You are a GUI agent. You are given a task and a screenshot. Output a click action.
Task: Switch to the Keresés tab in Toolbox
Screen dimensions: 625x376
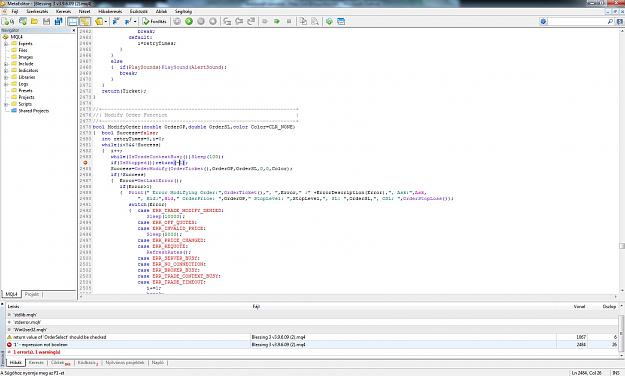click(36, 362)
